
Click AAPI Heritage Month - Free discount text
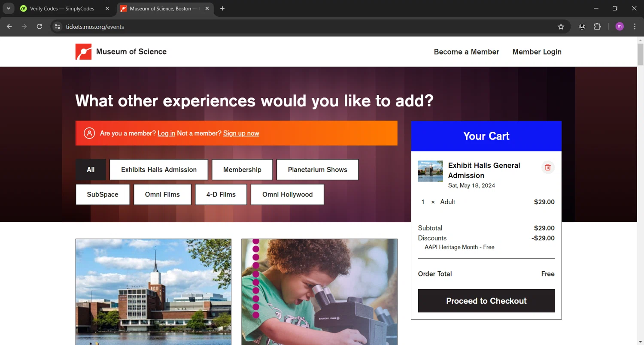click(459, 247)
